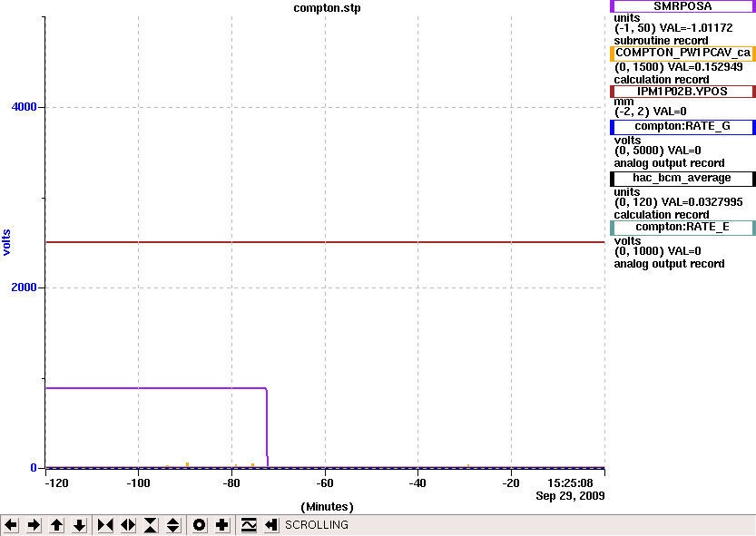Select the COMPTON_PW1PCAV_ca legend entry
The image size is (756, 536).
click(x=682, y=53)
